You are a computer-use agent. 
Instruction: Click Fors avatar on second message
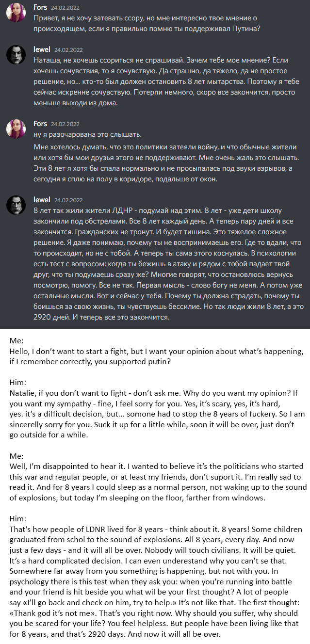(x=16, y=129)
